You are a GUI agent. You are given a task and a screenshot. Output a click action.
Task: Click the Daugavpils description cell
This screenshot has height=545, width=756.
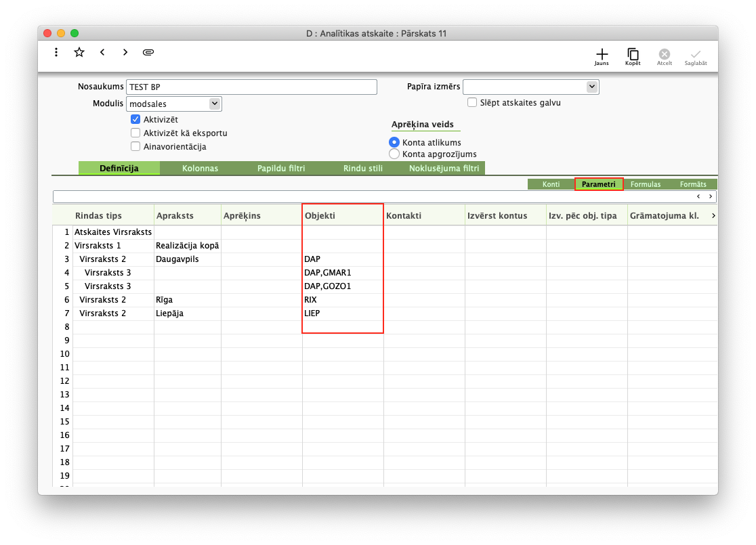pyautogui.click(x=188, y=259)
